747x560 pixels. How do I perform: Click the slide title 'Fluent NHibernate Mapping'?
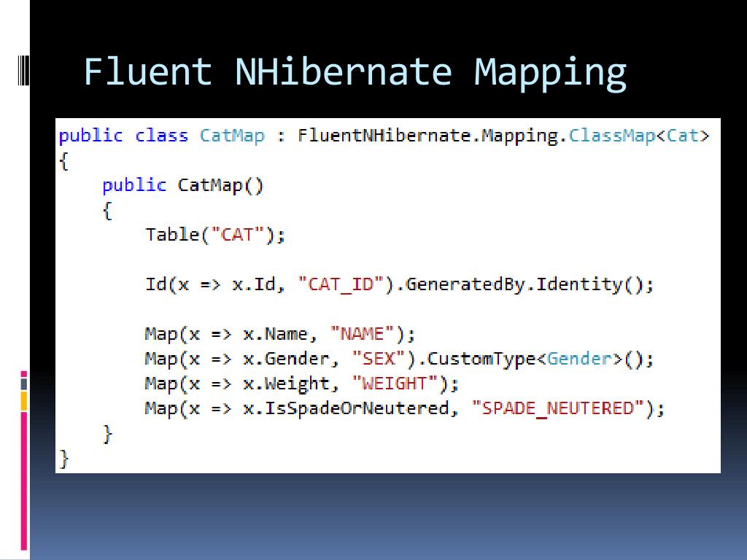[x=355, y=73]
